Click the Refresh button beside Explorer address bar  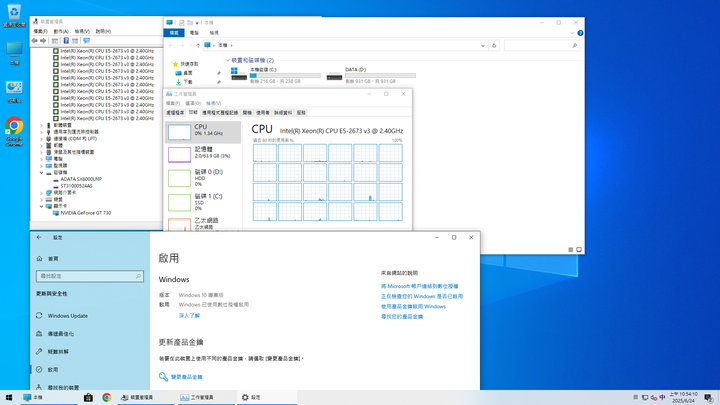(x=494, y=45)
